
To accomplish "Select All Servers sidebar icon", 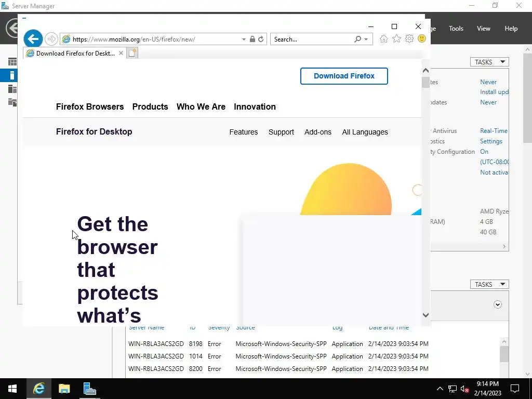I will [12, 89].
